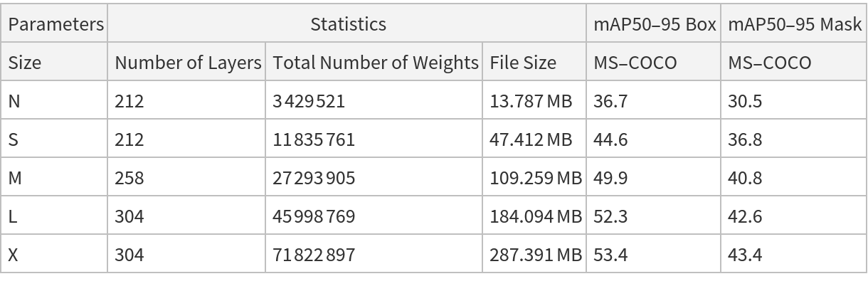The image size is (868, 296).
Task: Click the Statistics header cell
Action: (x=348, y=24)
